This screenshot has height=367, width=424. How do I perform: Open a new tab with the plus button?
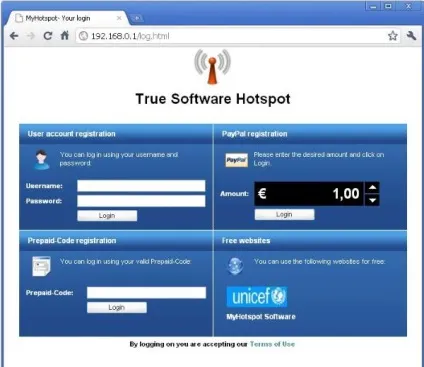tap(137, 18)
